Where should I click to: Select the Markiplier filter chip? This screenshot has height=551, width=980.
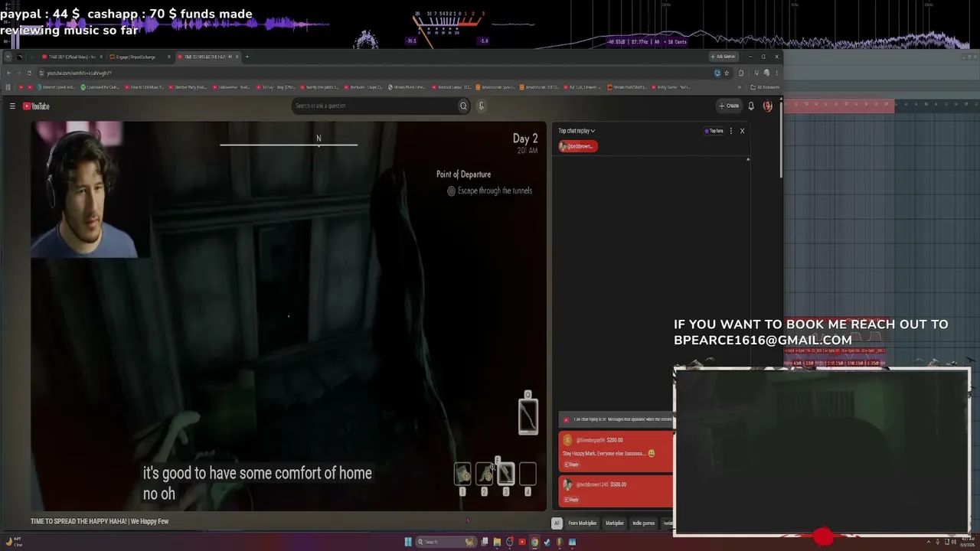[x=615, y=523]
